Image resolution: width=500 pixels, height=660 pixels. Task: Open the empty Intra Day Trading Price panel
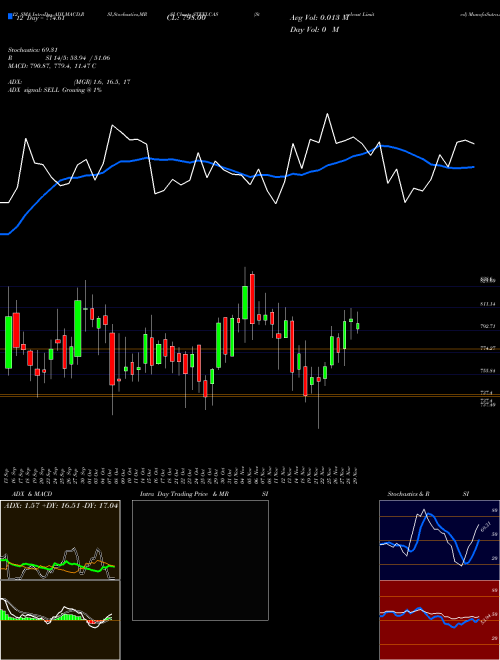pos(200,560)
